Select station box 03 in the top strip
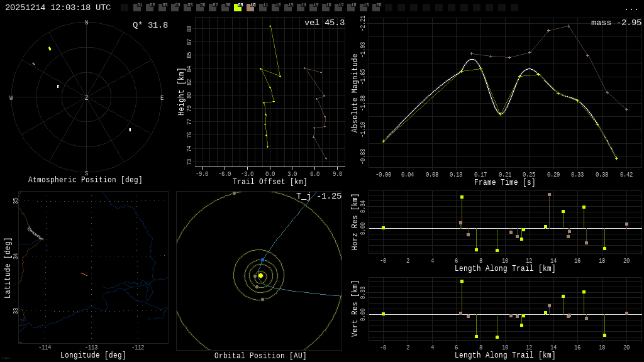 pos(162,8)
